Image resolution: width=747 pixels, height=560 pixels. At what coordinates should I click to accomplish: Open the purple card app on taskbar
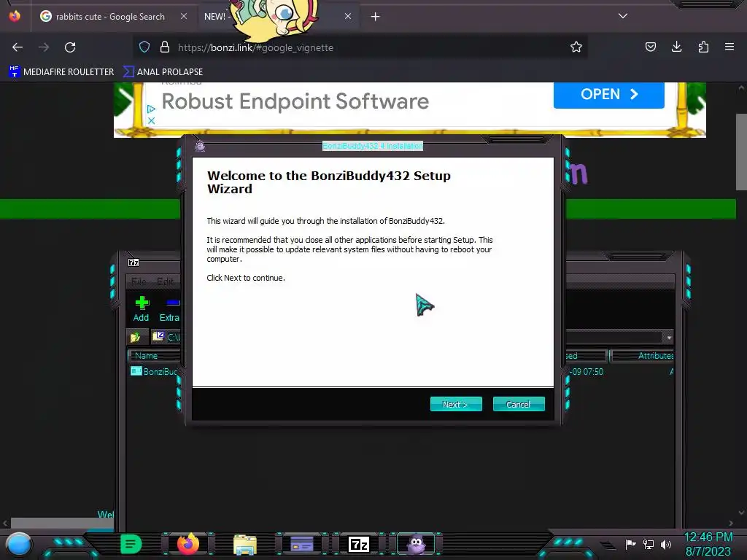[302, 544]
